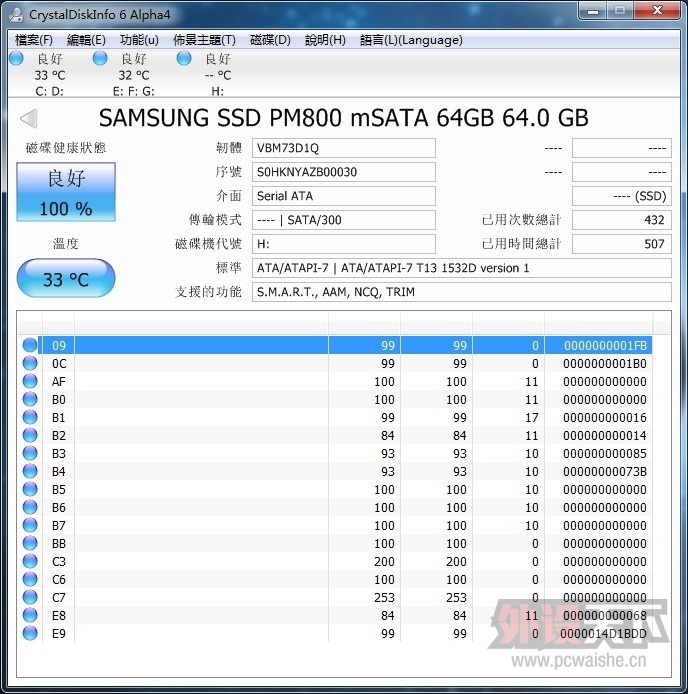
Task: Click current value 253 in row C7
Action: (x=384, y=598)
